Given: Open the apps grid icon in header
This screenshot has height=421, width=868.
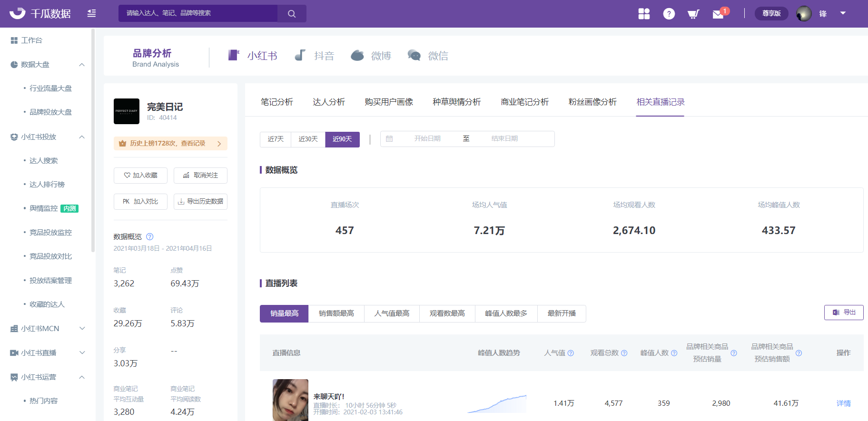Looking at the screenshot, I should coord(644,14).
